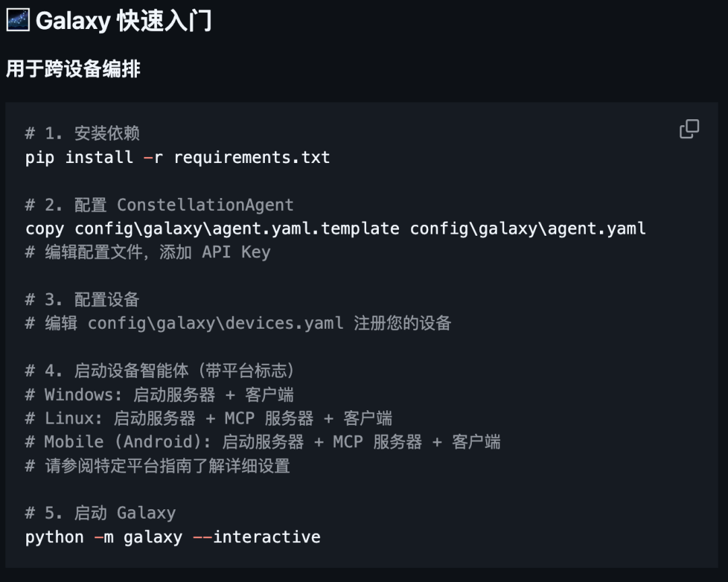Screen dimensions: 728x582
Task: Click the "# 3. 配置设备" comment line
Action: coord(82,300)
